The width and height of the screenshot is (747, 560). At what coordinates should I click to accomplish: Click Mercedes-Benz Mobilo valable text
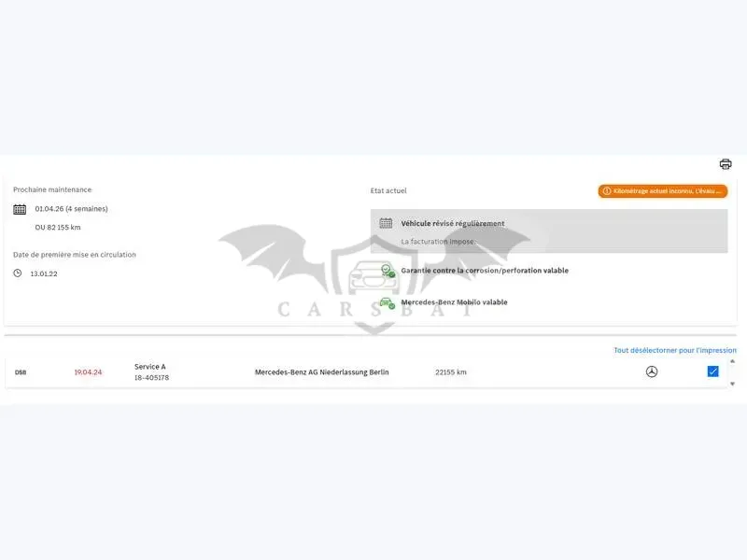click(x=454, y=301)
